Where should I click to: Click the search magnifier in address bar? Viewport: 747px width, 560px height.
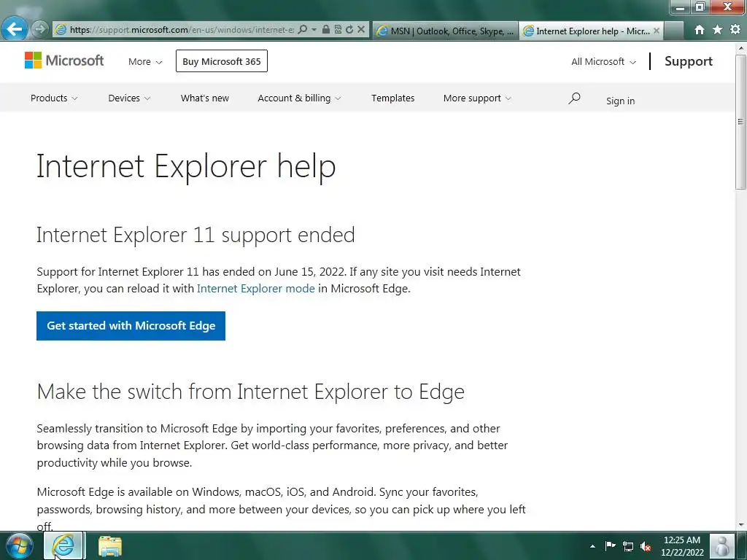point(303,29)
